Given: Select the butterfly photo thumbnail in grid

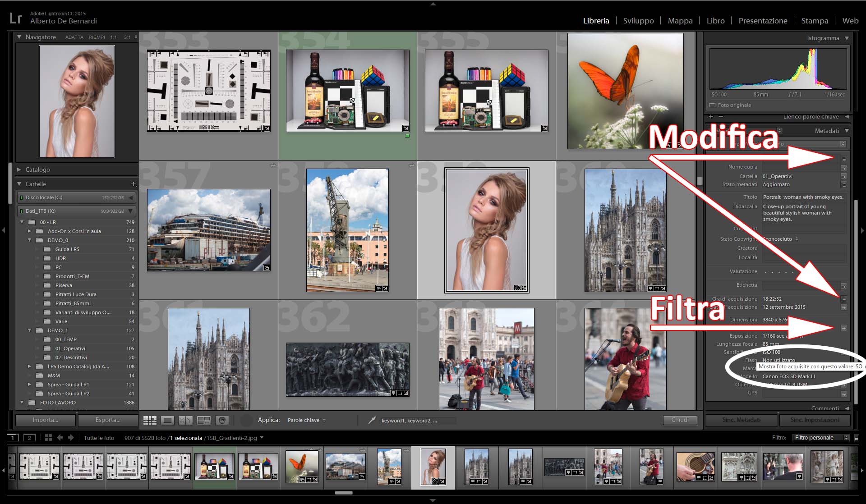Looking at the screenshot, I should (625, 91).
